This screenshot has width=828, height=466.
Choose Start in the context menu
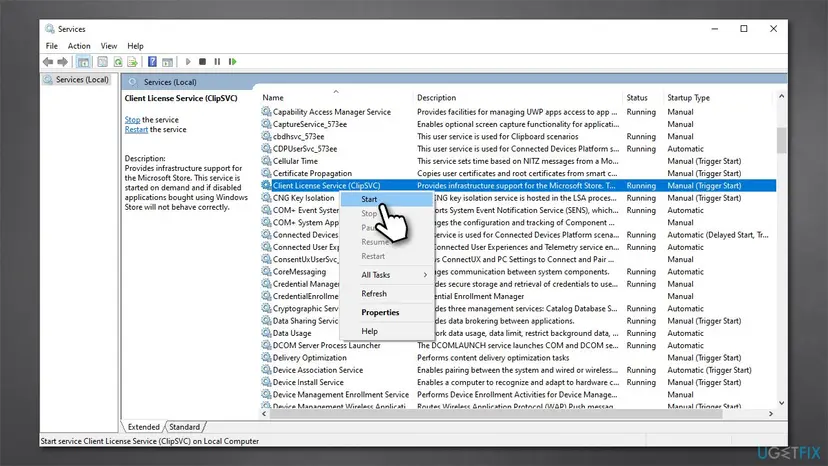pyautogui.click(x=387, y=199)
